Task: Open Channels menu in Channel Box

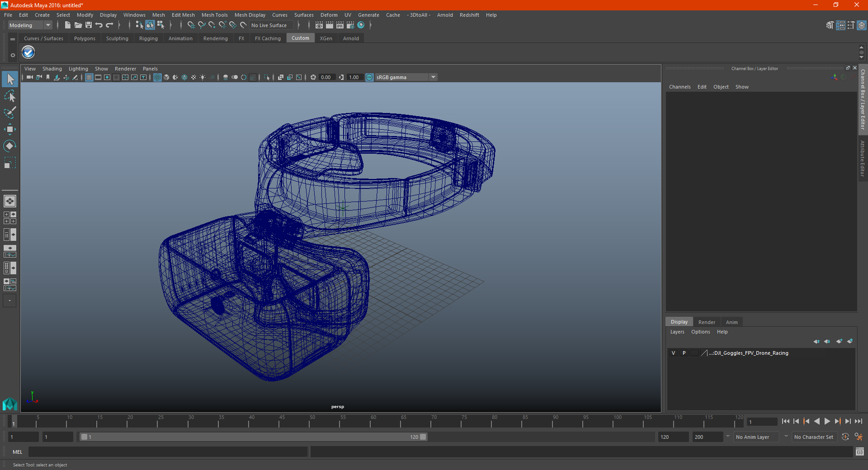Action: [x=679, y=87]
